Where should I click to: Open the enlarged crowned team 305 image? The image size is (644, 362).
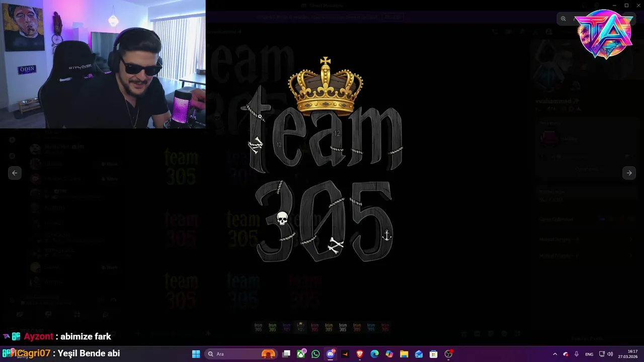coord(322,159)
